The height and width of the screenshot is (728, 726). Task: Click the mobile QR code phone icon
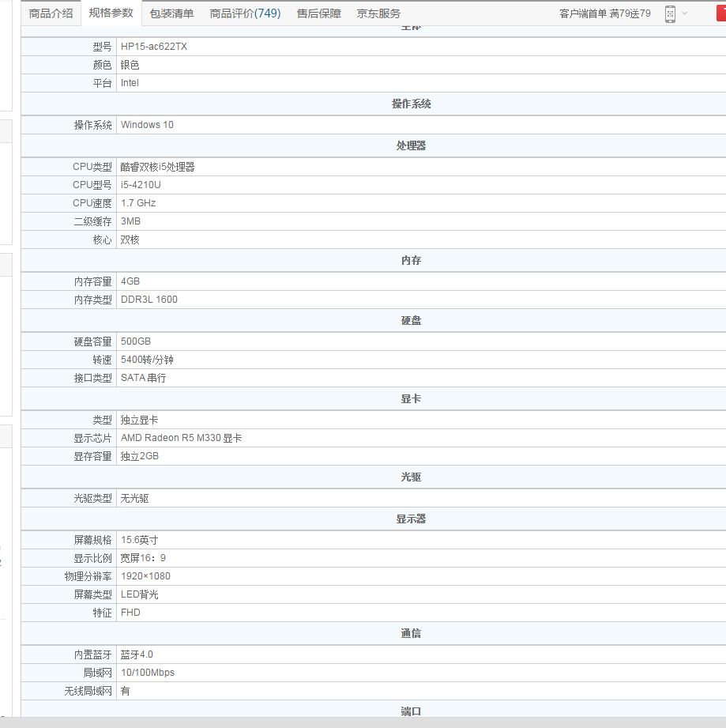tap(670, 14)
